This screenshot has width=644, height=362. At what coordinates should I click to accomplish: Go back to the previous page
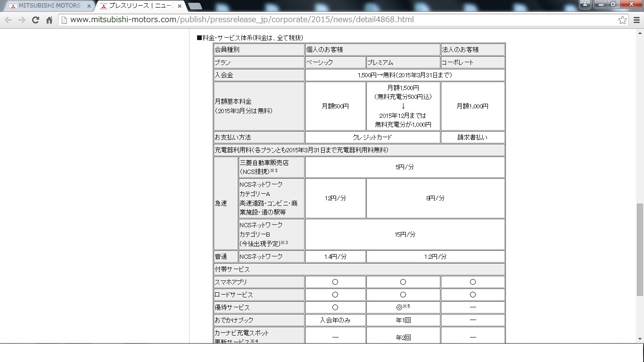coord(8,20)
